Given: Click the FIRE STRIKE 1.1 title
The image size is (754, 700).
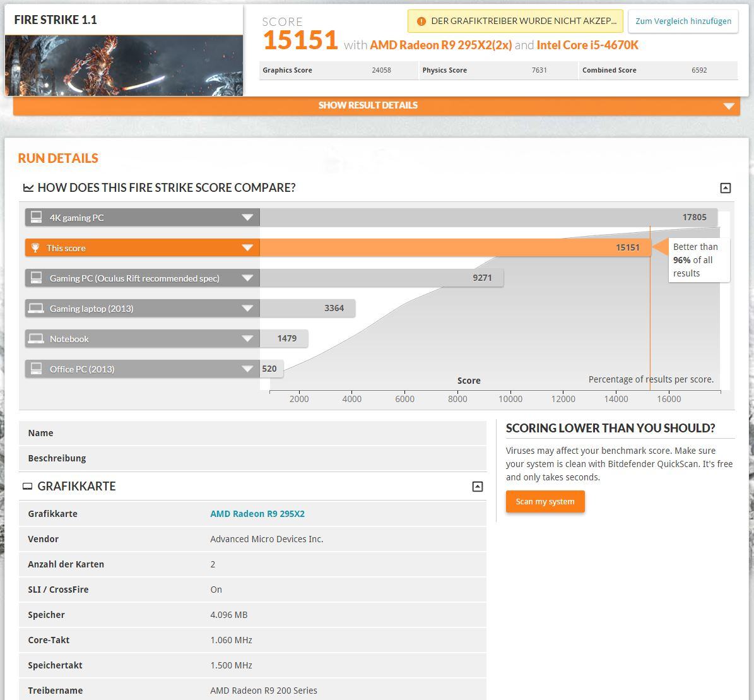Looking at the screenshot, I should (x=56, y=20).
